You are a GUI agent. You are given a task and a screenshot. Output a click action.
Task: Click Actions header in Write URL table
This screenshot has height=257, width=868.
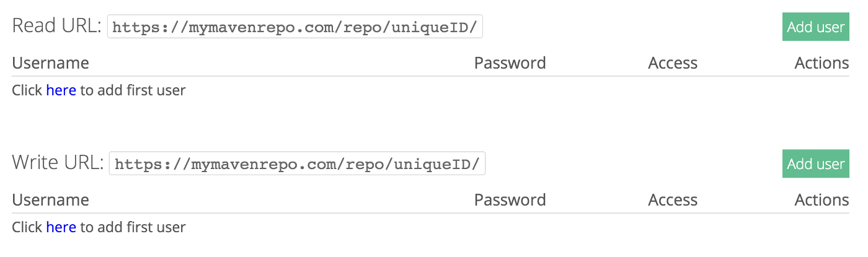coord(821,200)
